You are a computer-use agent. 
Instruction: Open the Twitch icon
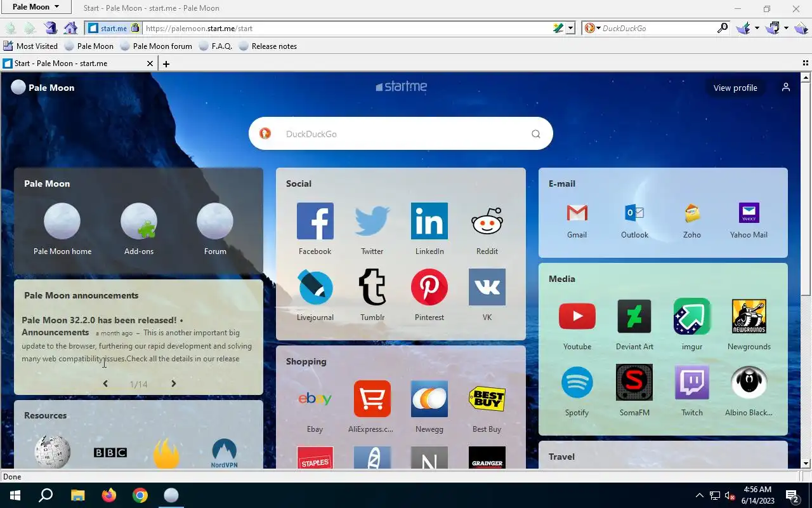(x=692, y=382)
